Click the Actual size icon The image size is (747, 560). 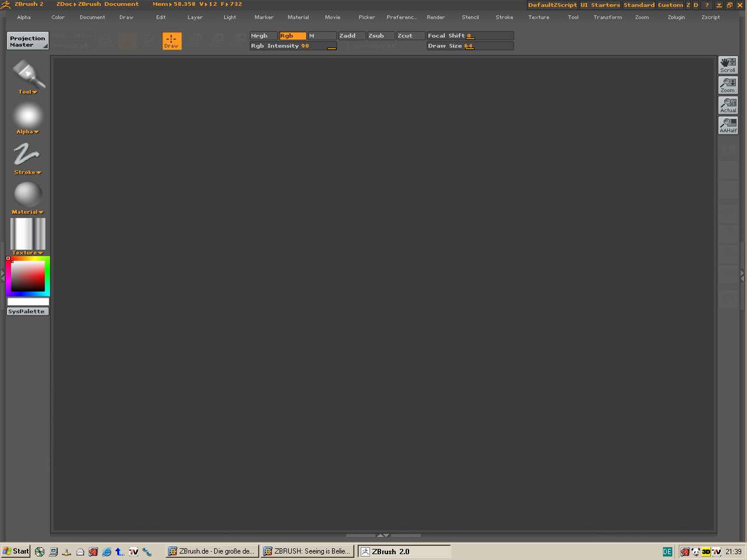tap(728, 105)
